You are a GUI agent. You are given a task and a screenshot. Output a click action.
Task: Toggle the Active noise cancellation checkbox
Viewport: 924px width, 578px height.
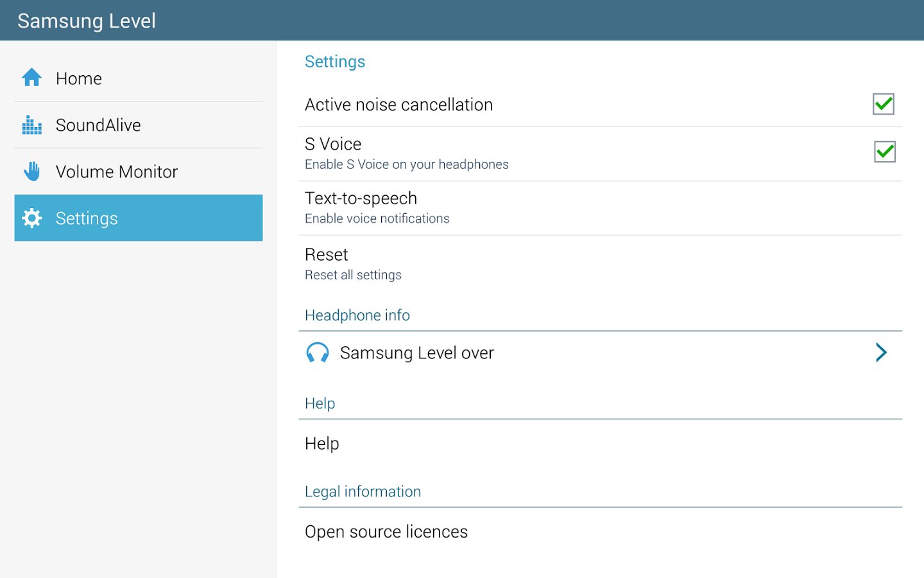(884, 104)
